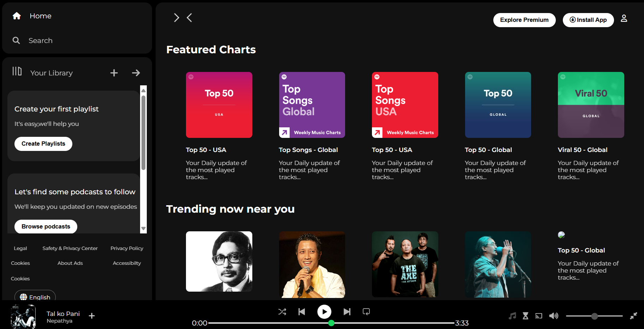Click Browse podcasts button

[x=46, y=226]
